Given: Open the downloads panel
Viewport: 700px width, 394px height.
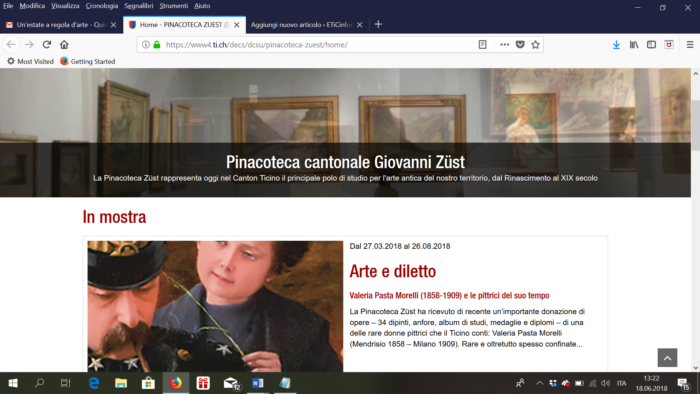Looking at the screenshot, I should (616, 45).
